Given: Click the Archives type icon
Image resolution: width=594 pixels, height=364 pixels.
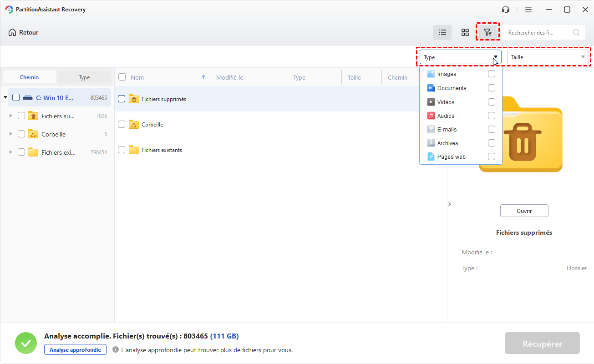Looking at the screenshot, I should (x=431, y=143).
